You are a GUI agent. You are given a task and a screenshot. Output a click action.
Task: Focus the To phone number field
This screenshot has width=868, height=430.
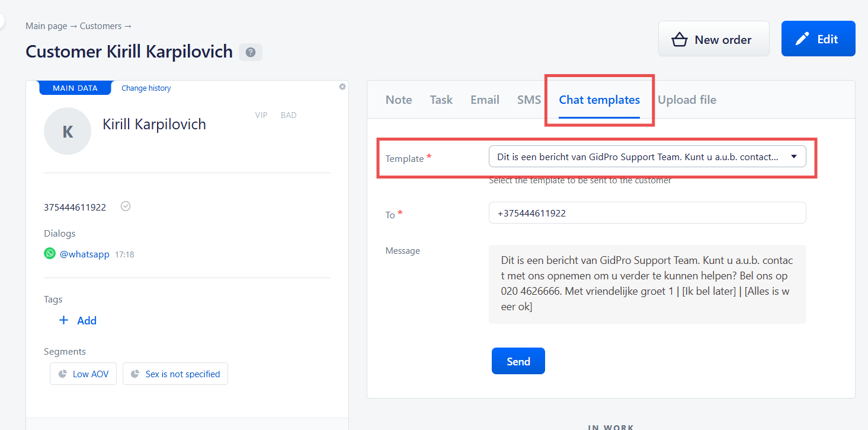(647, 213)
